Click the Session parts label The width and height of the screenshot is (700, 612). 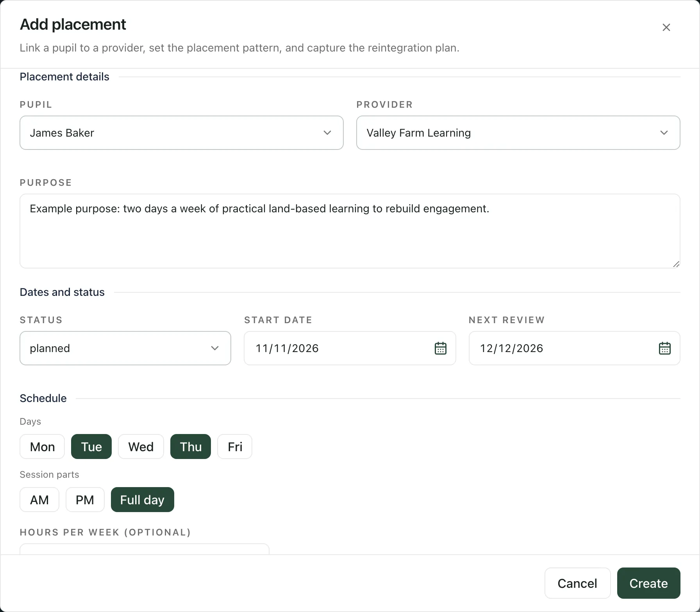pyautogui.click(x=50, y=475)
